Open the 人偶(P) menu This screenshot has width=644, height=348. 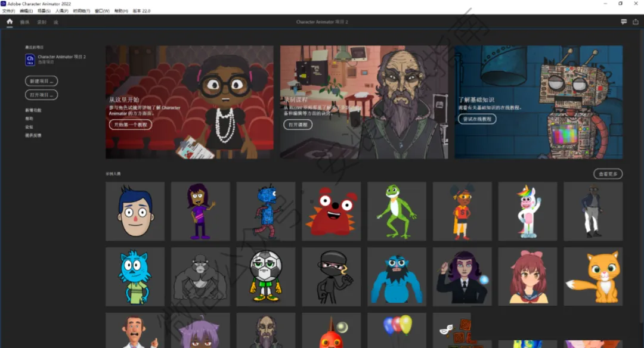pos(61,11)
